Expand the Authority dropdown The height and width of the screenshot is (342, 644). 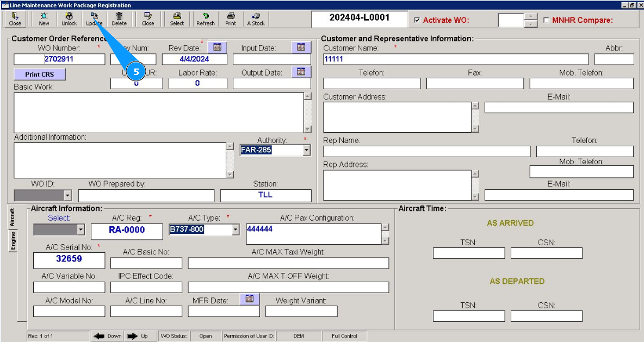tap(307, 150)
